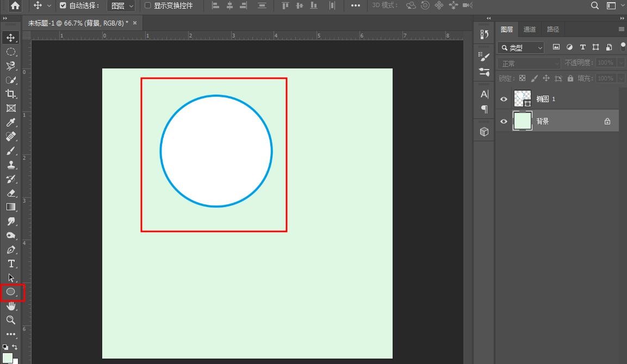Screen dimensions: 627x364
Task: Select the Crop tool
Action: click(11, 94)
